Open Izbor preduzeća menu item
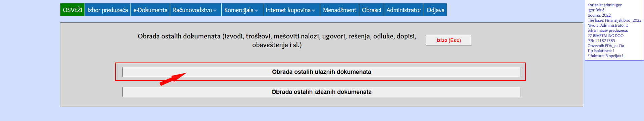Image resolution: width=644 pixels, height=121 pixels. click(108, 10)
